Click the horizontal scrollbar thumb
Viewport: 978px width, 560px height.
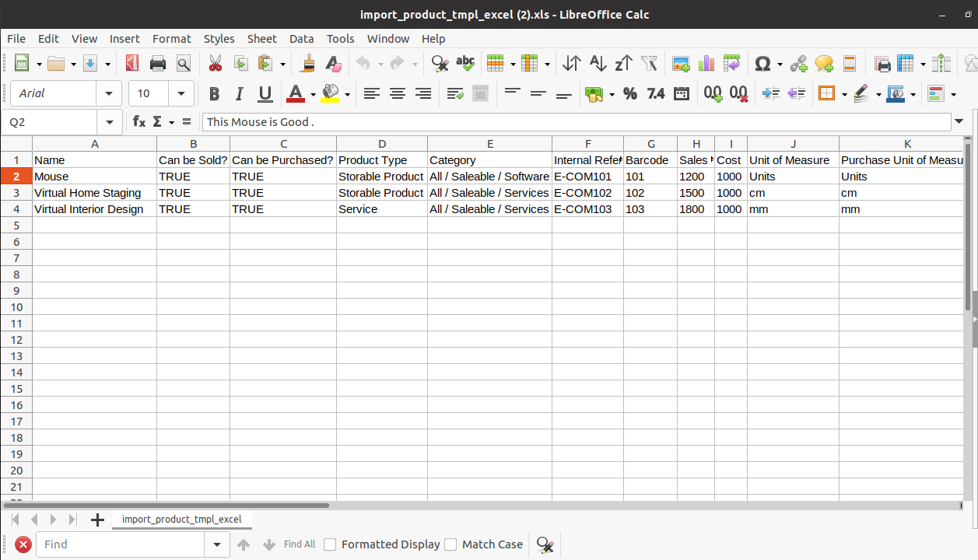pyautogui.click(x=167, y=505)
